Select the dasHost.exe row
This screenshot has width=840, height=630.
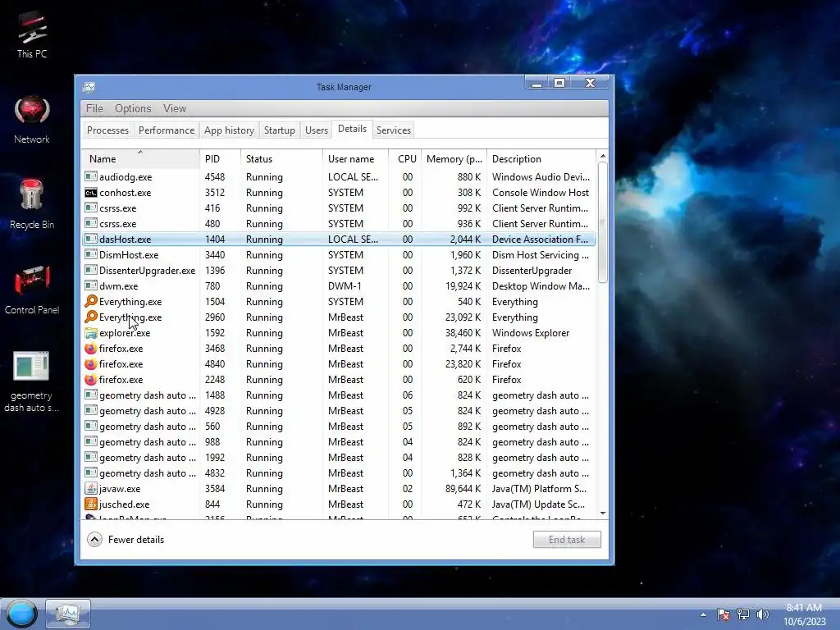coord(339,239)
